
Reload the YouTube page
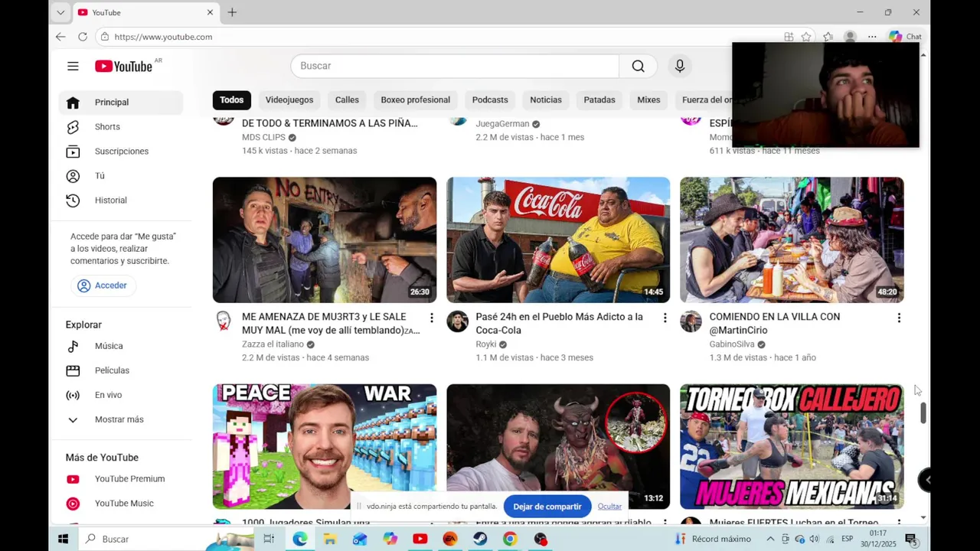click(83, 37)
